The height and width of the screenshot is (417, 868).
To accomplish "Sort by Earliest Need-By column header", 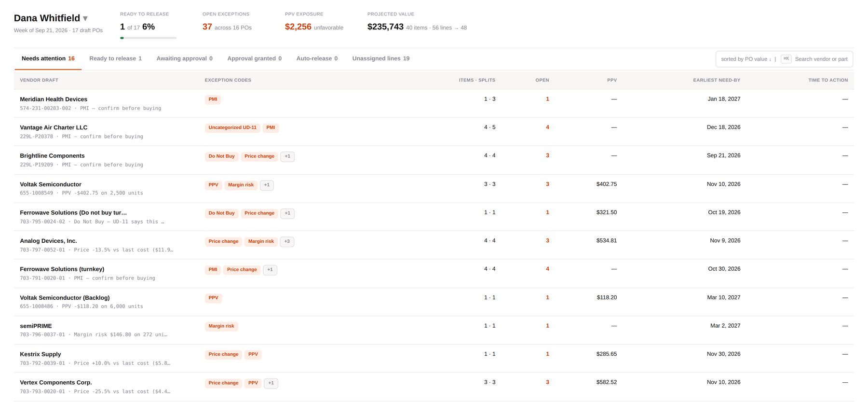I will (717, 80).
